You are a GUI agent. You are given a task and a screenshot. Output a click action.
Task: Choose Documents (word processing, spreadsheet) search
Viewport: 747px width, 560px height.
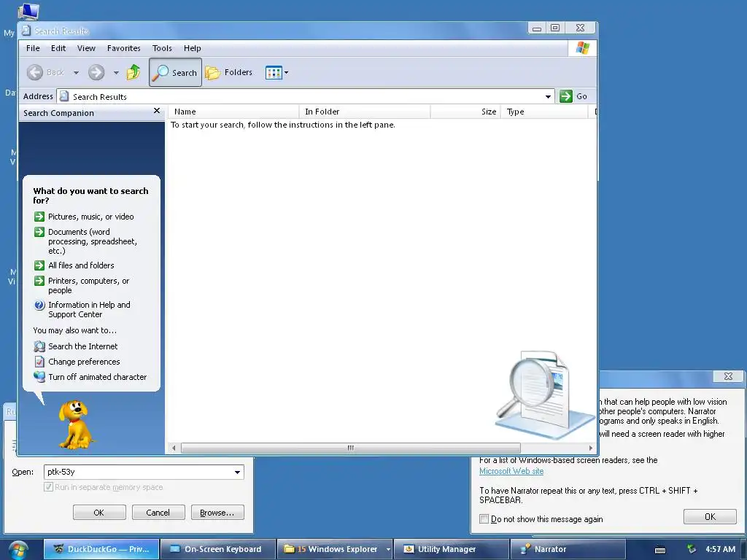click(93, 241)
